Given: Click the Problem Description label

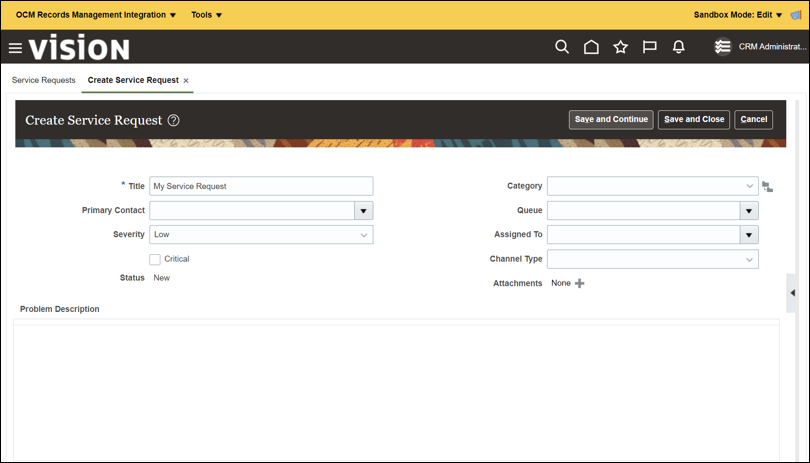Looking at the screenshot, I should [x=59, y=309].
